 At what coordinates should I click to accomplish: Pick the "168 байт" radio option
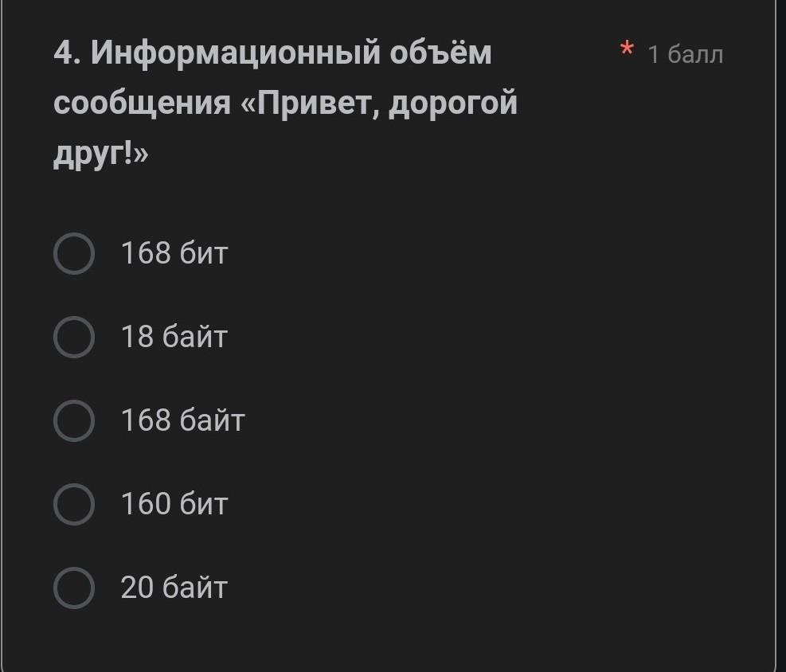pyautogui.click(x=74, y=420)
